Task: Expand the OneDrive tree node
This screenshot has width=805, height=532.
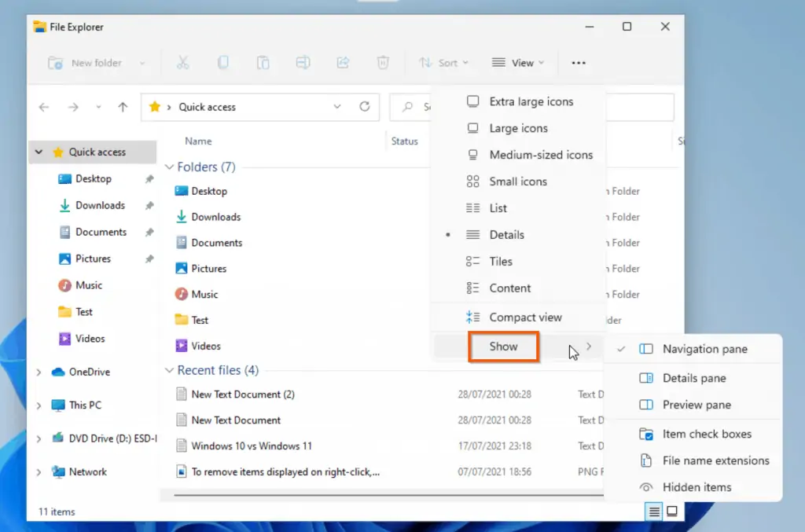Action: pos(39,372)
